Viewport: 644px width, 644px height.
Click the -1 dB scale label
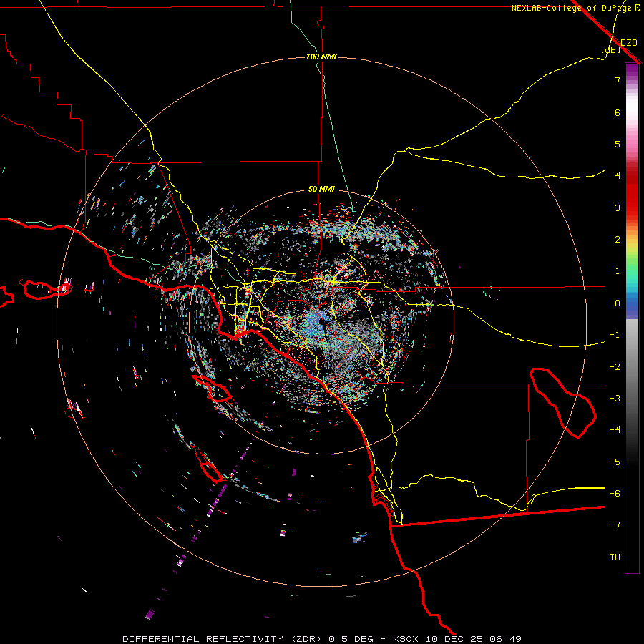point(615,335)
